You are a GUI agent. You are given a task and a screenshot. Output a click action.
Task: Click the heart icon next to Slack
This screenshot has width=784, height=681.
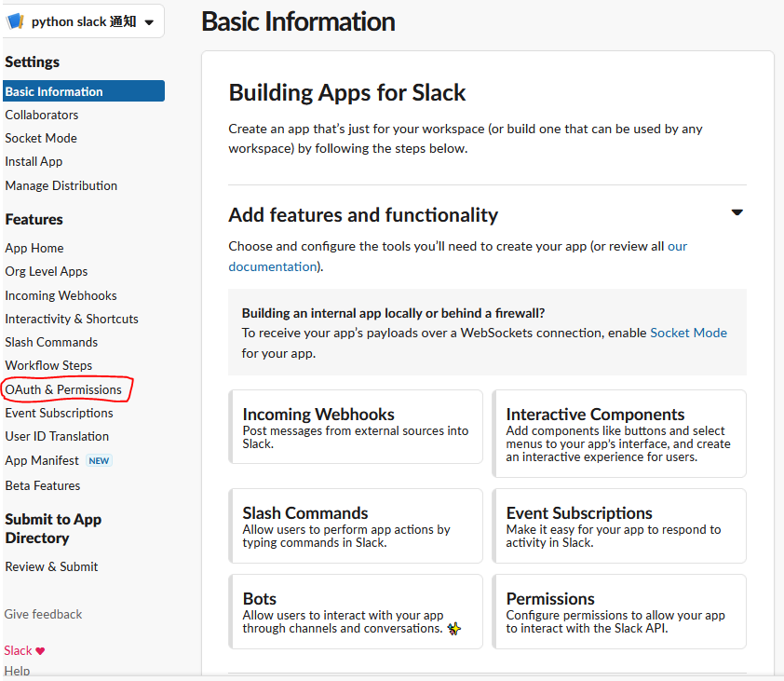(x=40, y=651)
